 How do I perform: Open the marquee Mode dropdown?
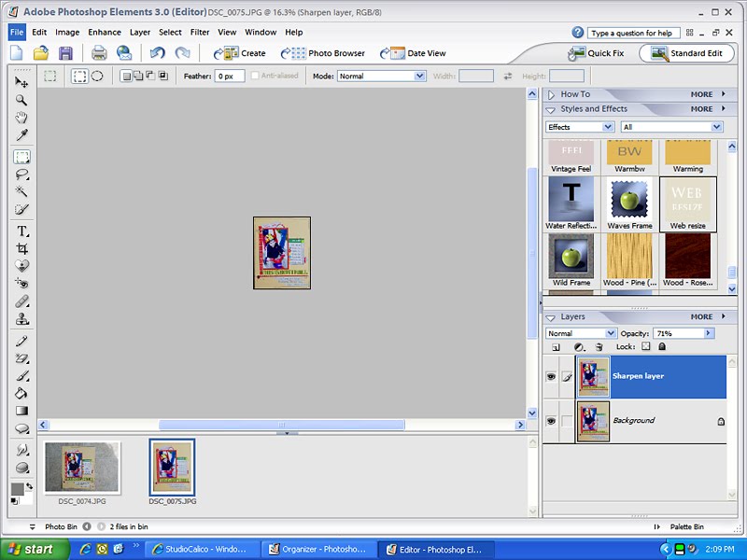419,76
